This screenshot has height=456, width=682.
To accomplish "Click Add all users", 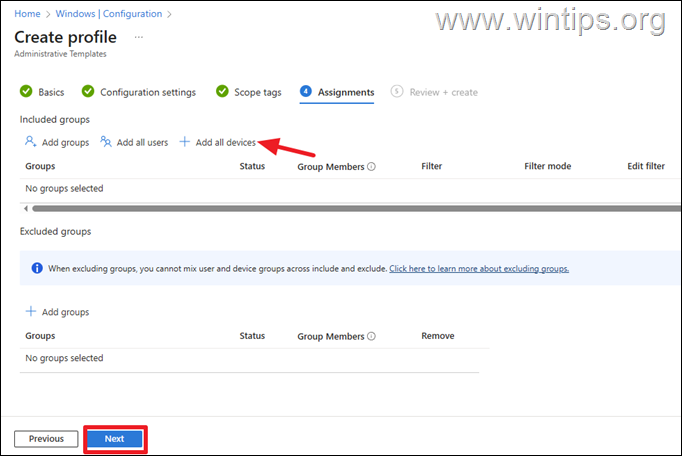I will click(x=142, y=143).
